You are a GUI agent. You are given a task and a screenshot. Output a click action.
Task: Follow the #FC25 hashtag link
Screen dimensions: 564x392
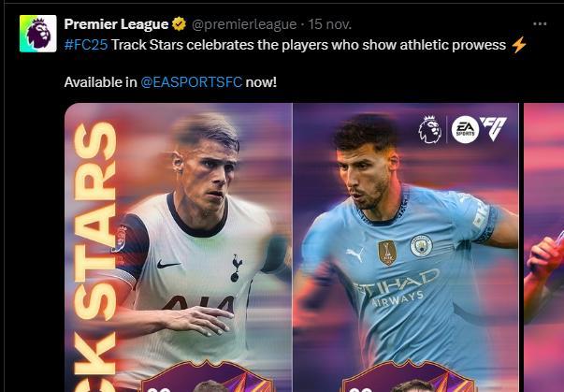click(x=86, y=45)
